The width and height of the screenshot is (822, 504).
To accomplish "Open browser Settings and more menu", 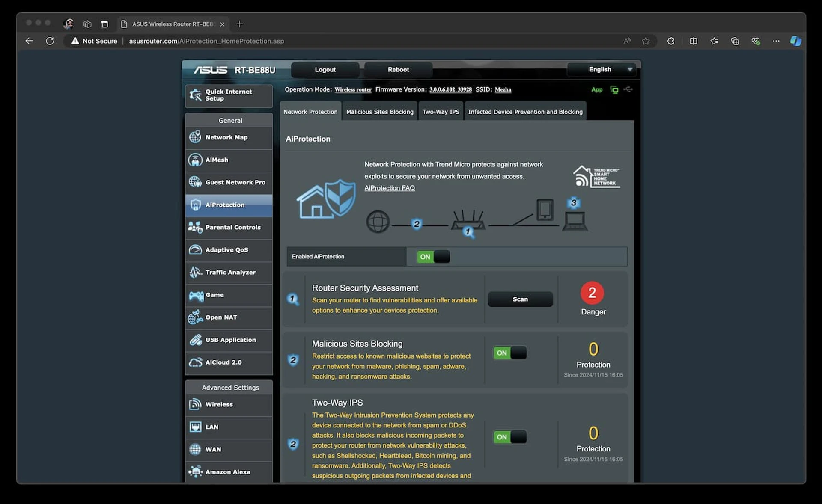I will 776,41.
